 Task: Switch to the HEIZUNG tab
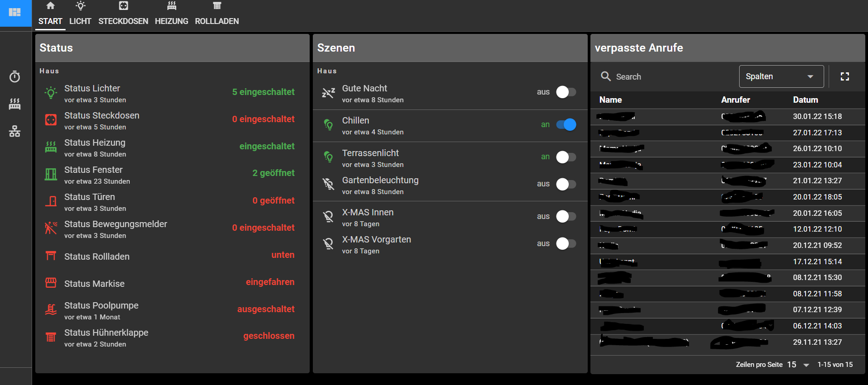pos(171,15)
